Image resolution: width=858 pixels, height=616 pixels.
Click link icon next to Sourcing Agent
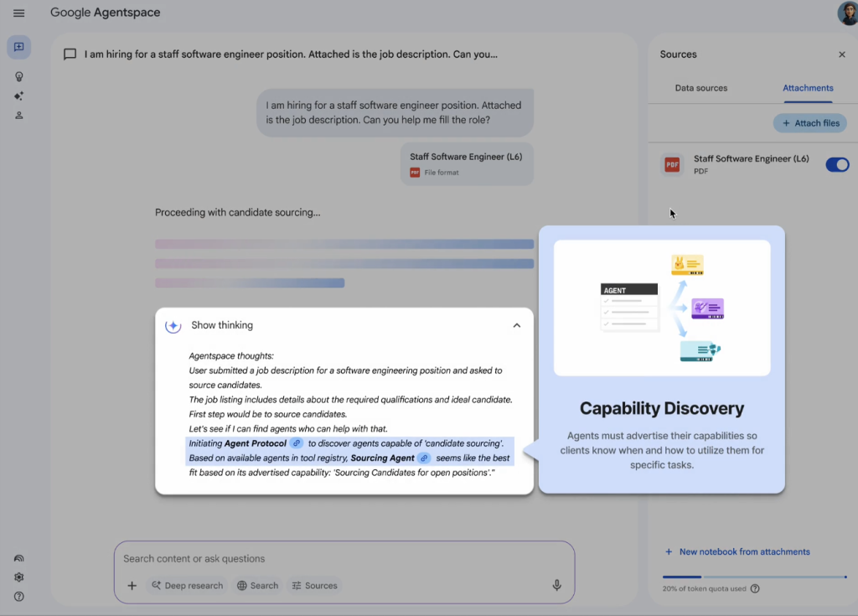(424, 458)
